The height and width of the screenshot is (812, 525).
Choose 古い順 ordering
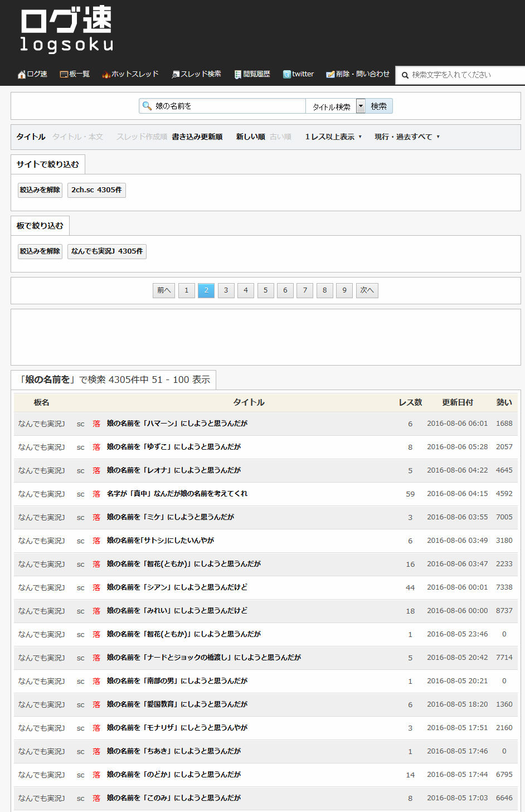pos(280,137)
